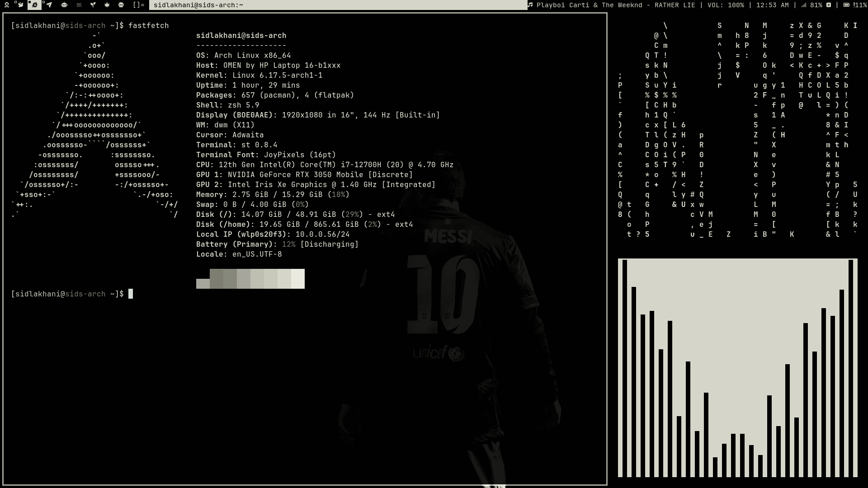
Task: Switch to the paper plane workspace tag
Action: (49, 5)
